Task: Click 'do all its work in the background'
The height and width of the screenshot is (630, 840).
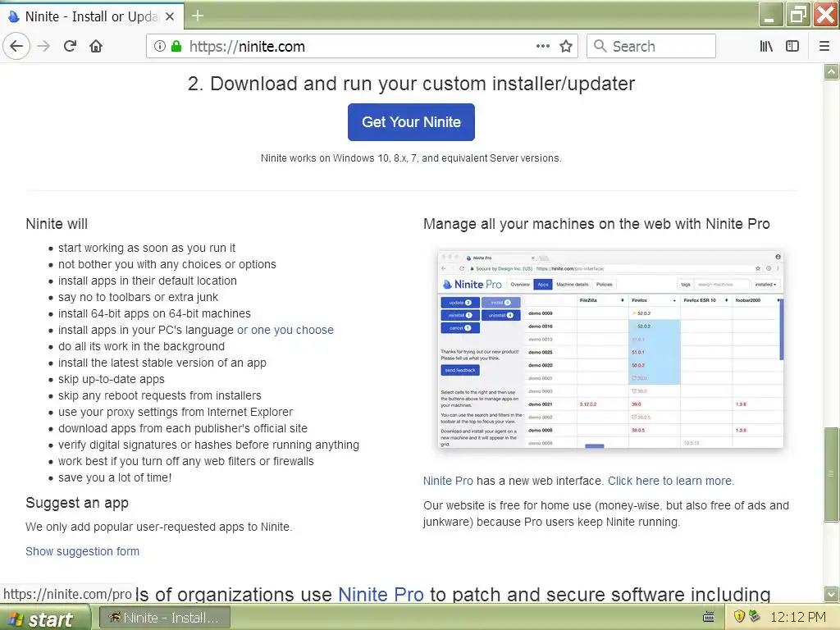Action: [141, 347]
